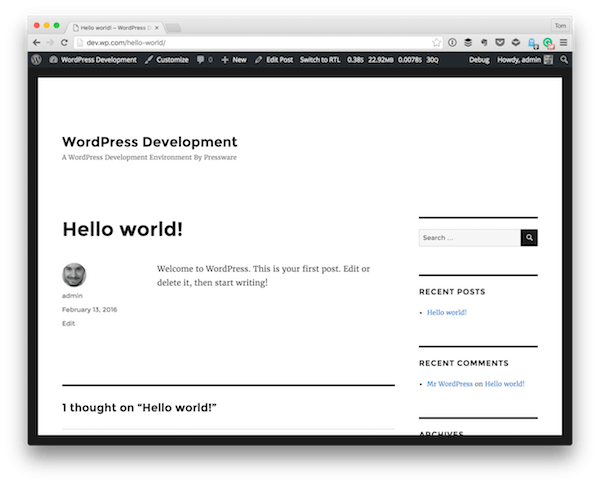Click the admin avatar in the admin bar
Viewport: 600px width, 485px height.
point(548,60)
